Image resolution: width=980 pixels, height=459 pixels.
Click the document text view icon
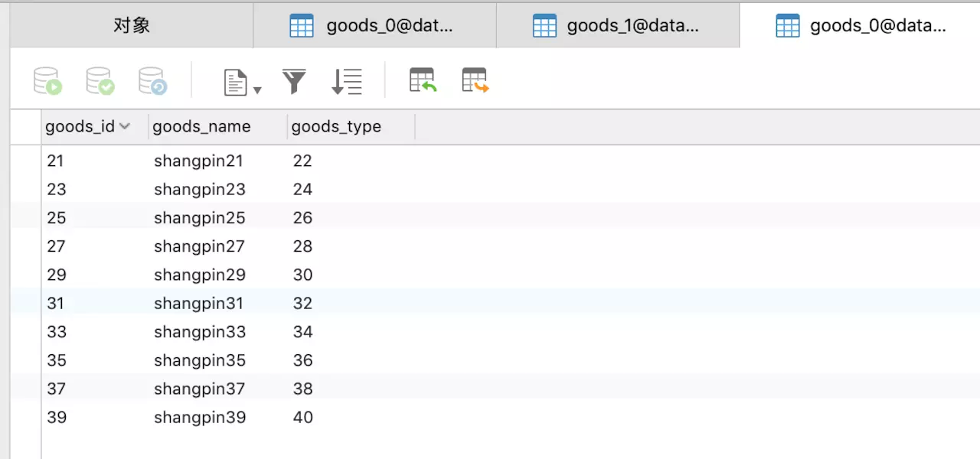(235, 82)
